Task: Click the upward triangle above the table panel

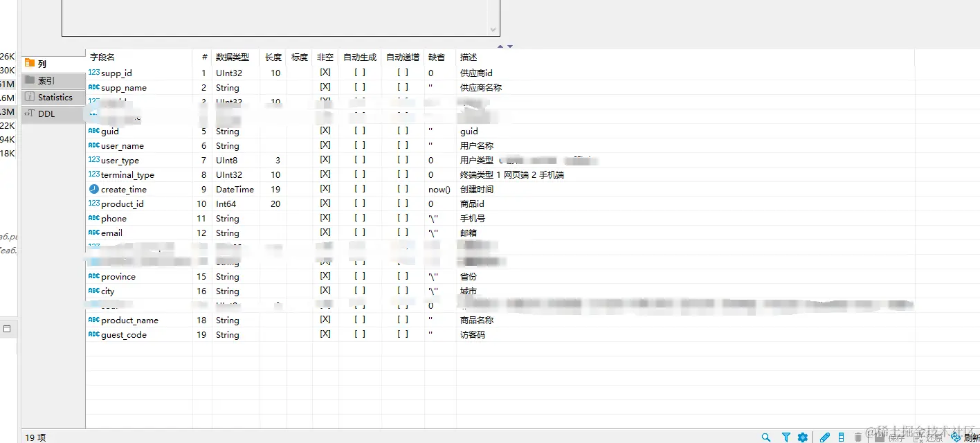Action: (x=500, y=46)
